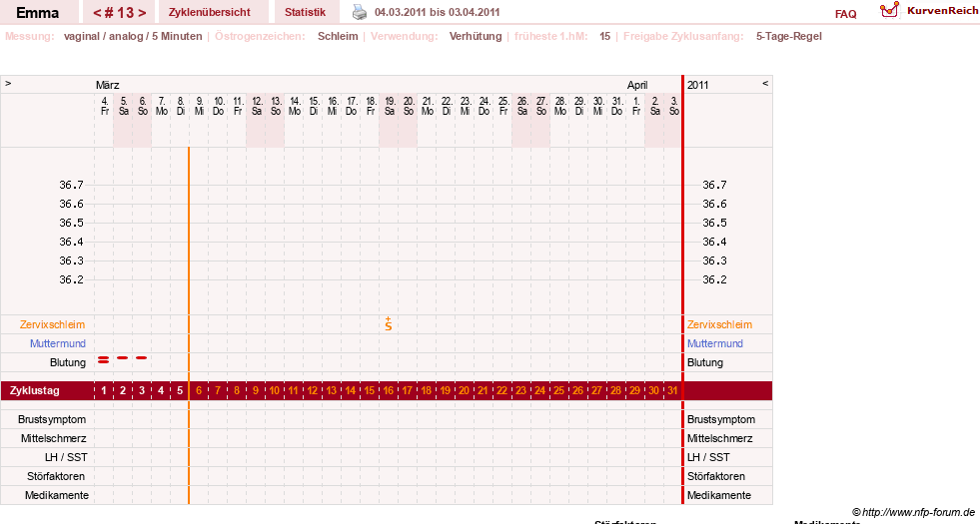Open the http://www.nfp-forum.de link

(919, 512)
